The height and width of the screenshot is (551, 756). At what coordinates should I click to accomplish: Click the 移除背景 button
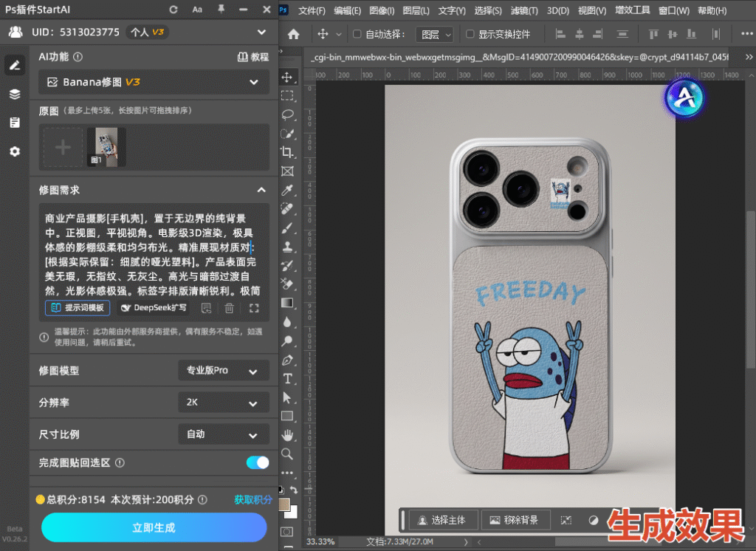coord(515,520)
